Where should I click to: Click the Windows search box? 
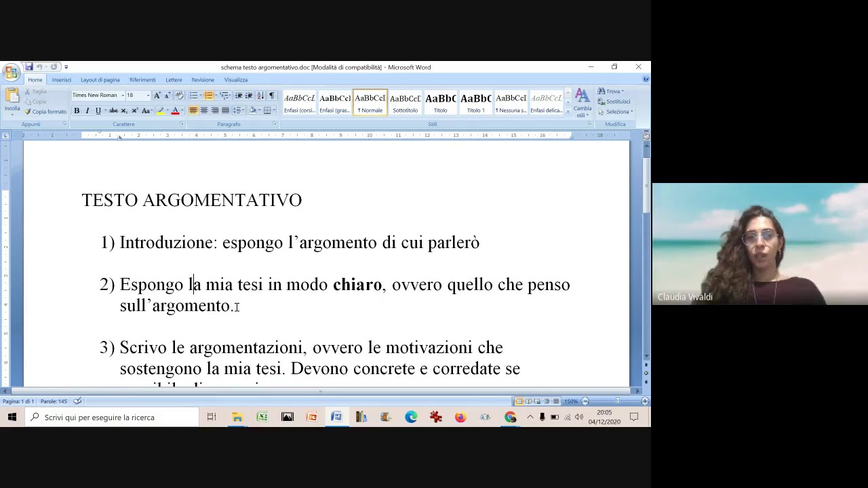(x=112, y=417)
